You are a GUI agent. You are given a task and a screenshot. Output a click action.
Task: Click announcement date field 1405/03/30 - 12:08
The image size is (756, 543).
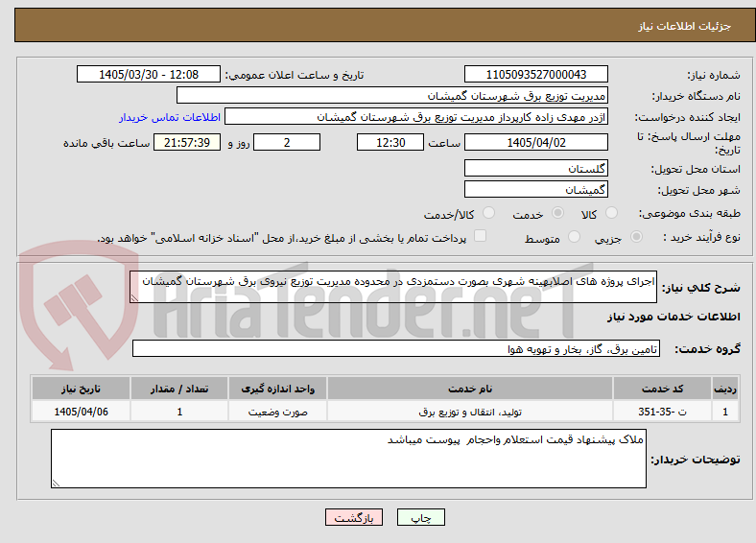(149, 74)
